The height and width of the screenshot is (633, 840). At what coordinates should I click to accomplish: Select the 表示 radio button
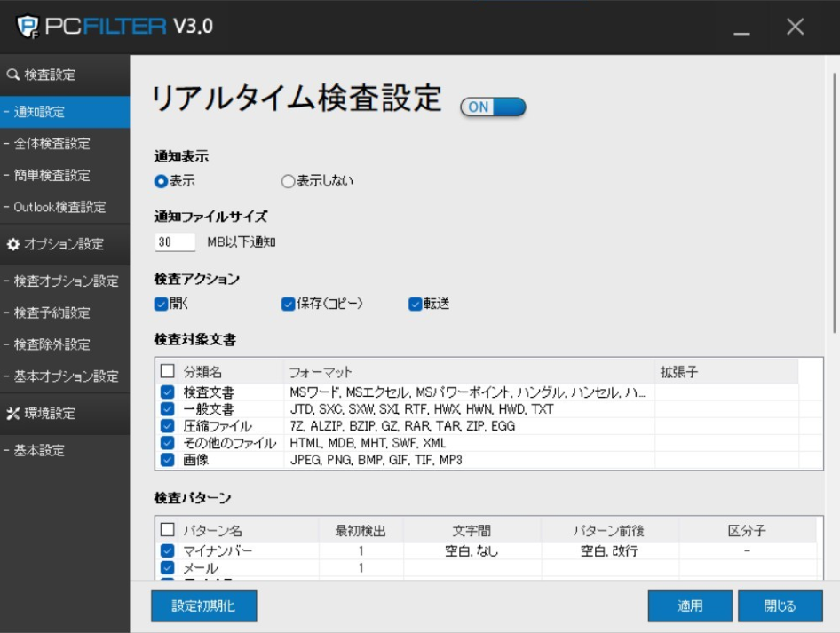click(161, 181)
